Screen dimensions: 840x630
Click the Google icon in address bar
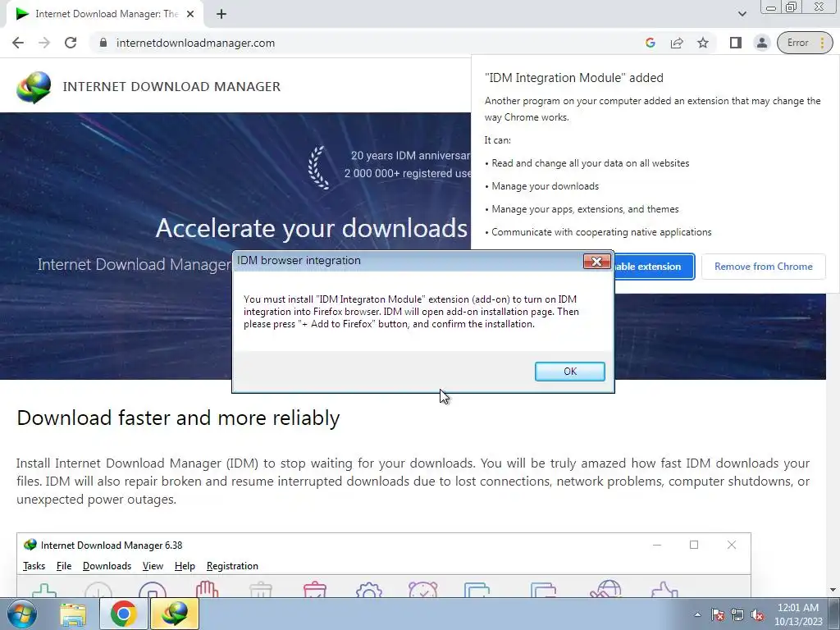[x=651, y=43]
